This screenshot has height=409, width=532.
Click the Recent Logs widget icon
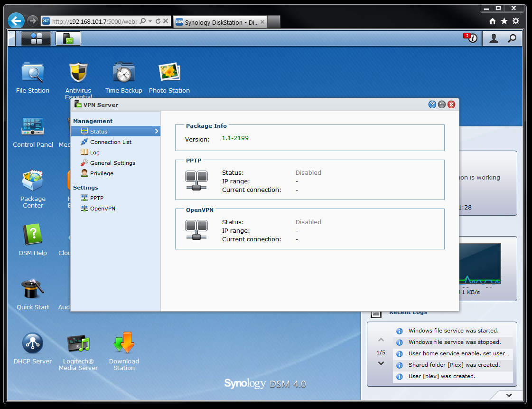click(x=376, y=314)
